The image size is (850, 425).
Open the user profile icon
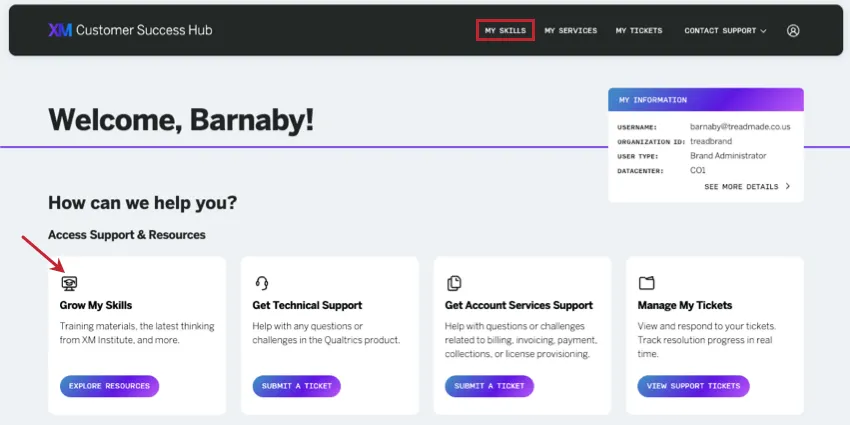pos(793,30)
